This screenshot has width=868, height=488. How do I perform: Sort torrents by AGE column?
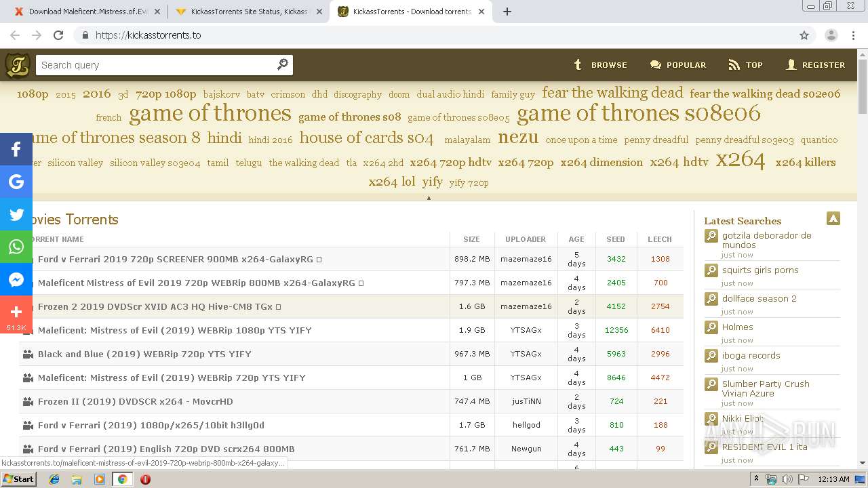(576, 239)
